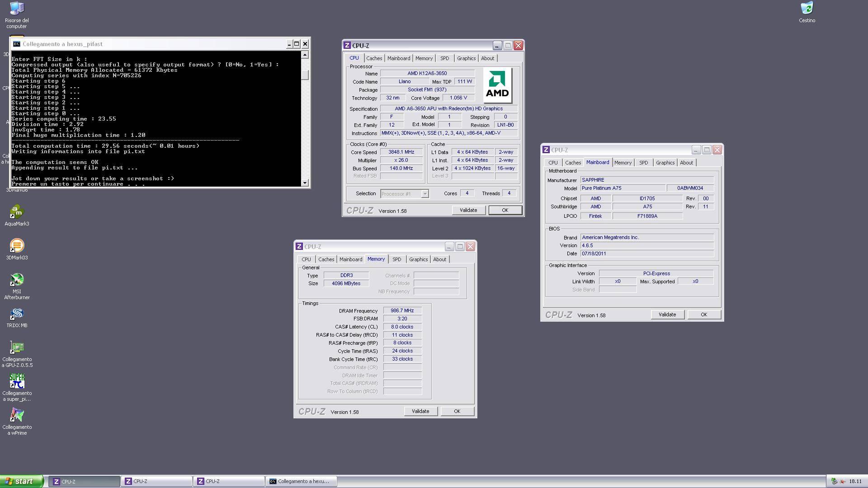This screenshot has width=868, height=488.
Task: Open Collegamento a GPU-Z.0.5.5 shortcut
Action: pos(17,354)
